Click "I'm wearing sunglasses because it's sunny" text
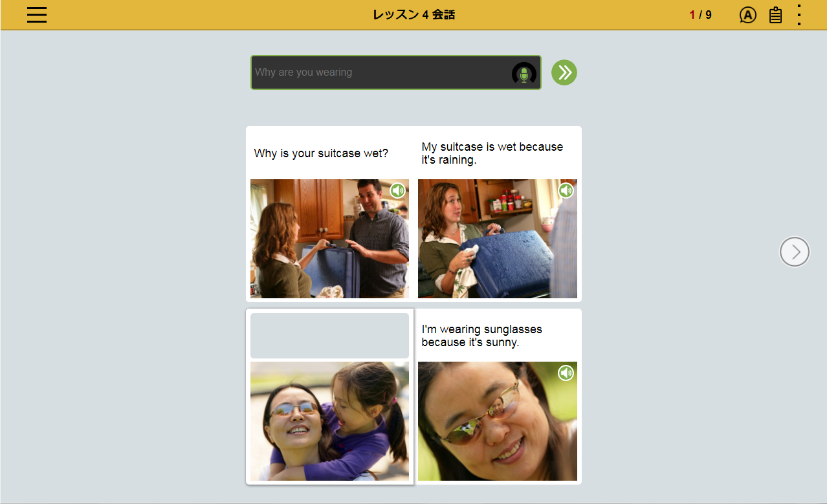Viewport: 827px width, 504px height. 481,336
